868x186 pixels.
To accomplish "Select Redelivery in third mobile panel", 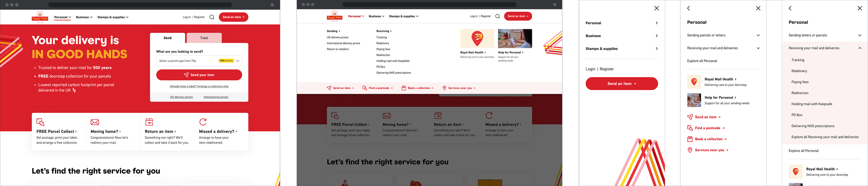I will pyautogui.click(x=799, y=71).
